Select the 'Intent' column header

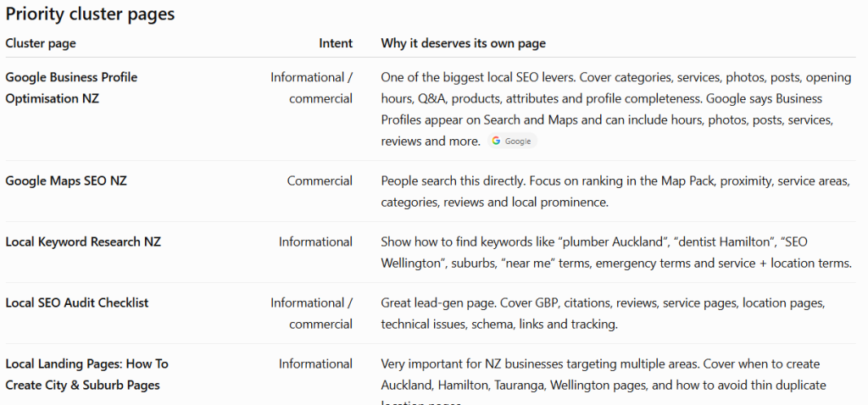pyautogui.click(x=336, y=43)
